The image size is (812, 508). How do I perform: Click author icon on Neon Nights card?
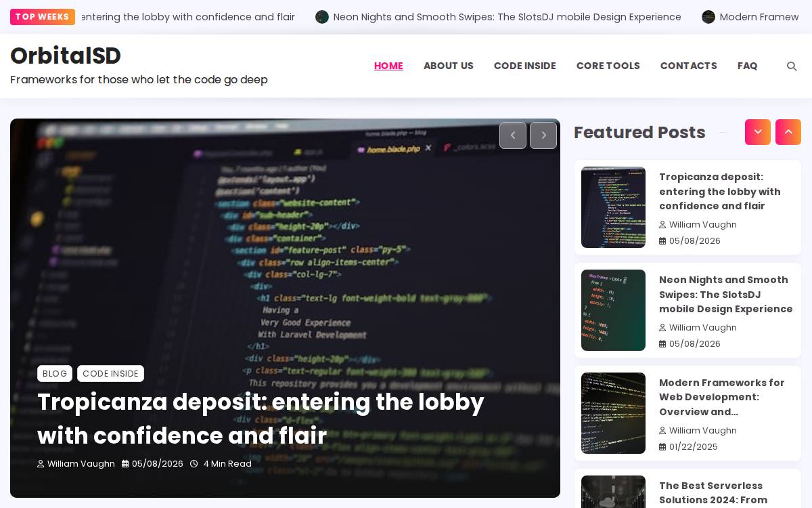(662, 328)
